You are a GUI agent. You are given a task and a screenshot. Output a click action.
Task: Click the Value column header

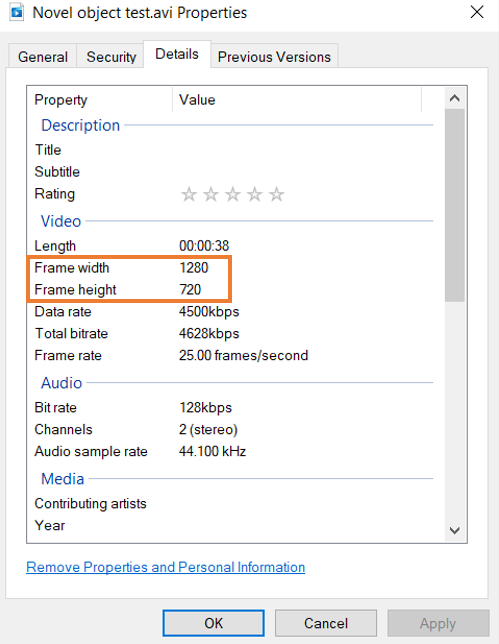coord(297,100)
